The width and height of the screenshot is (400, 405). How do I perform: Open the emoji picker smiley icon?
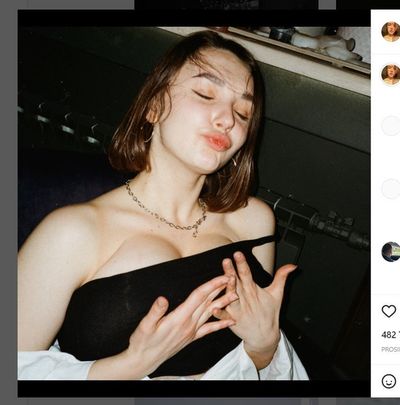pos(389,381)
